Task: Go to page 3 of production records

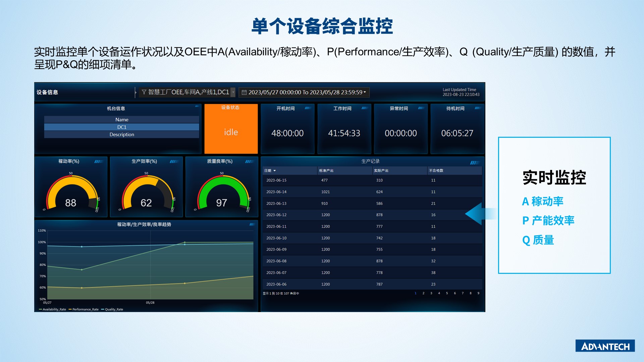Action: click(x=431, y=293)
